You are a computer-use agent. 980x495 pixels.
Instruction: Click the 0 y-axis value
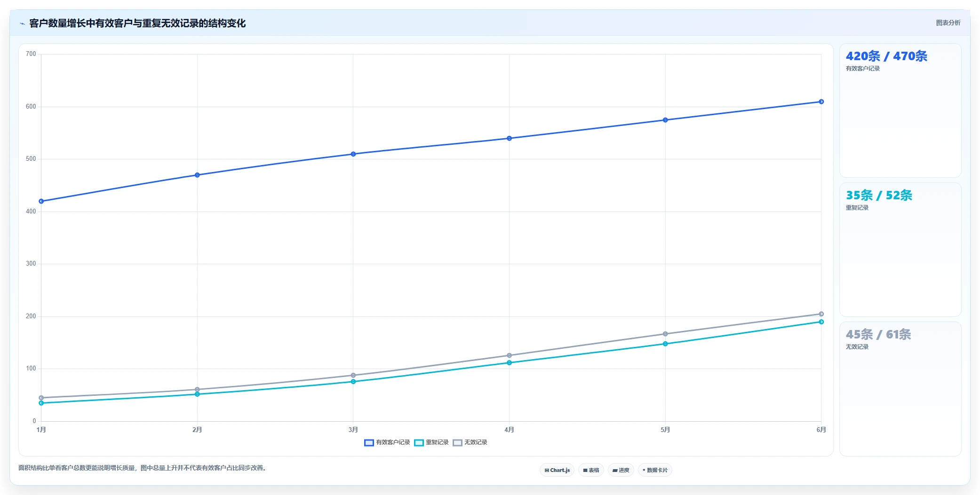point(34,421)
